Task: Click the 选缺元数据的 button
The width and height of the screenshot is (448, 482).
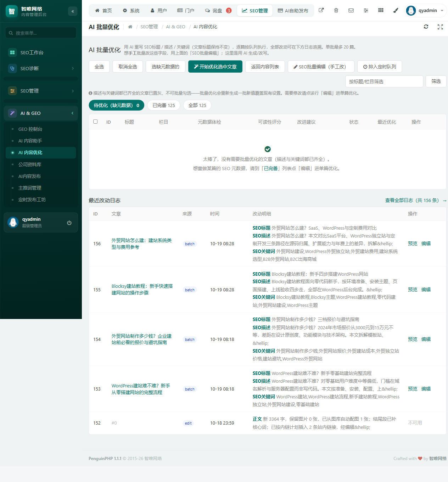Action: point(166,67)
